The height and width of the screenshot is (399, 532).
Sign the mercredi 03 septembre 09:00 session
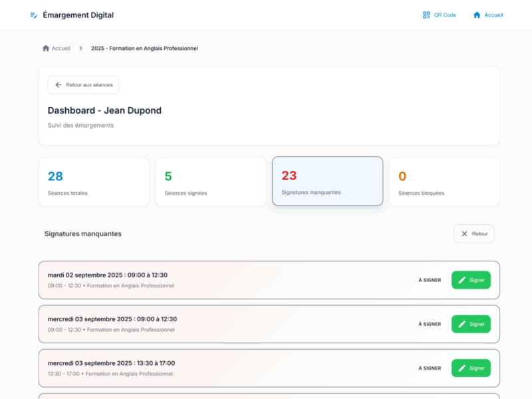click(471, 324)
